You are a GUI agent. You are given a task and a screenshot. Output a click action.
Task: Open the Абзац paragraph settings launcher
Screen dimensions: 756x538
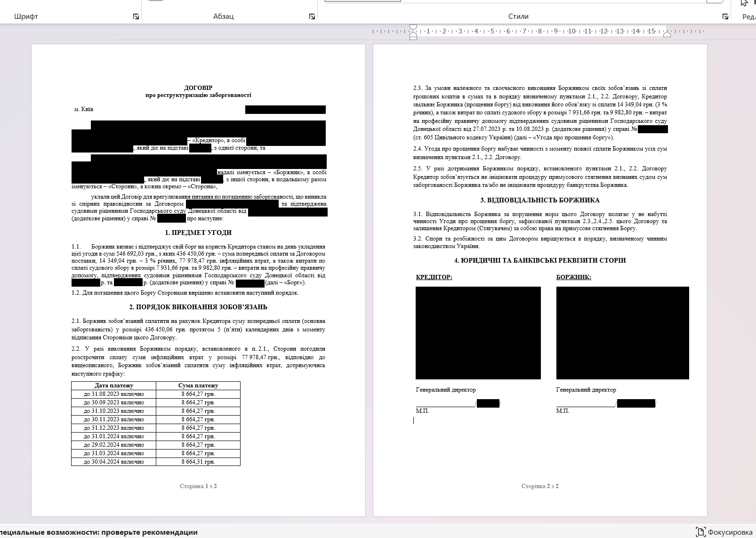tap(312, 16)
